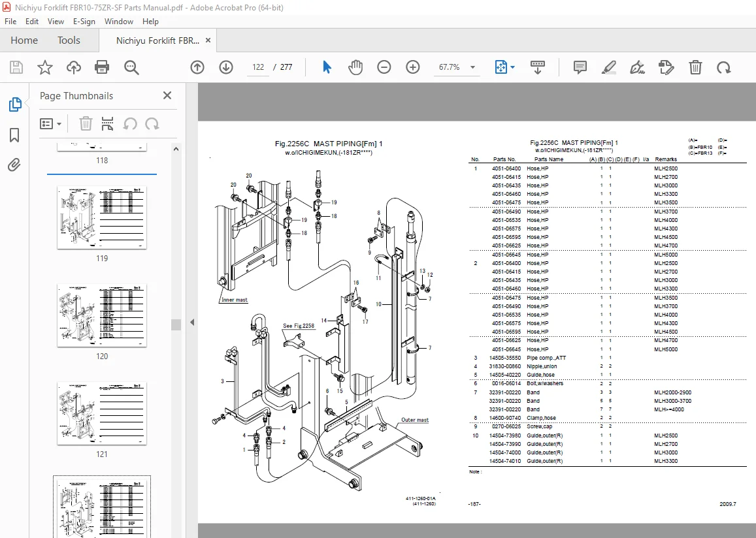The height and width of the screenshot is (538, 756).
Task: Add the document to starred favorites
Action: [x=45, y=67]
